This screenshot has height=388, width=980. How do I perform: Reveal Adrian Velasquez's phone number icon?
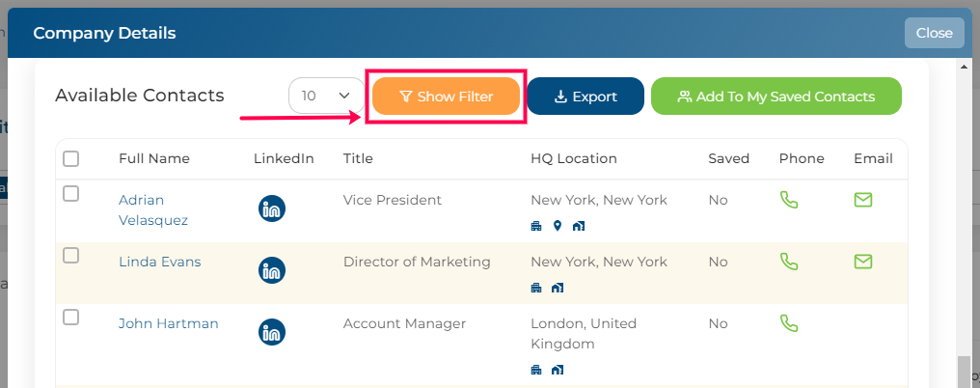[789, 200]
